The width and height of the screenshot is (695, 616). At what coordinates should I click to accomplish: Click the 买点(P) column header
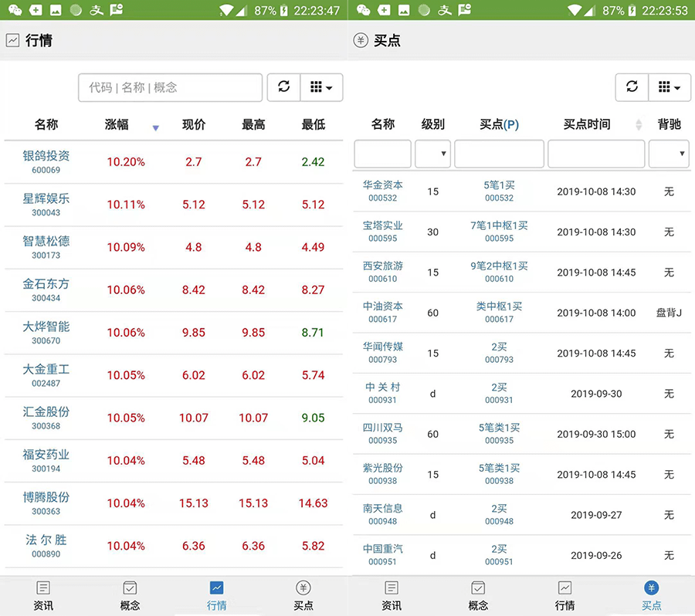tap(499, 124)
